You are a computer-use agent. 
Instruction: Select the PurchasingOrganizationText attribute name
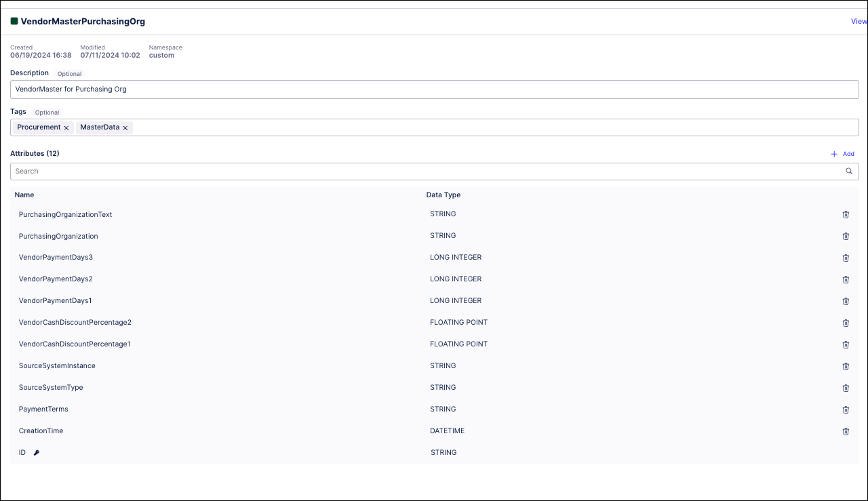pyautogui.click(x=65, y=214)
